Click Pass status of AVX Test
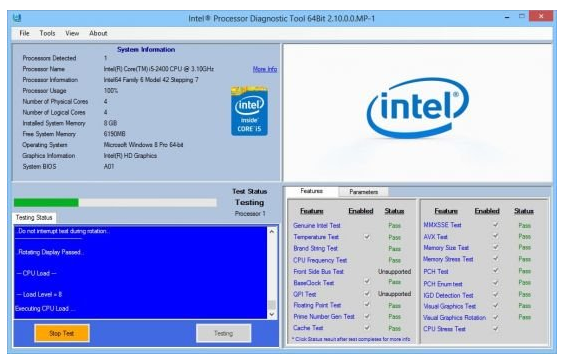 click(x=524, y=236)
